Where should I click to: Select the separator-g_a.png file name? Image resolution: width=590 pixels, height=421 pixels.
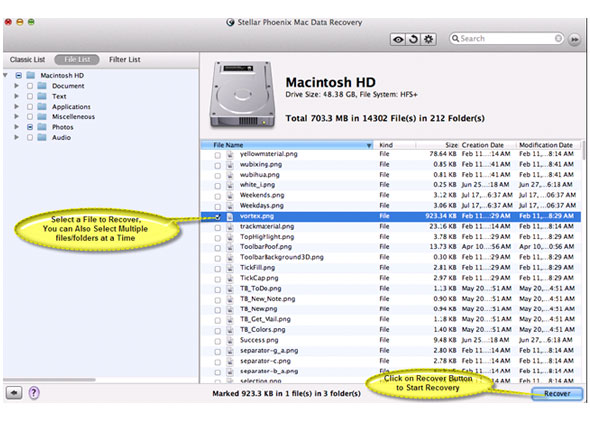269,351
